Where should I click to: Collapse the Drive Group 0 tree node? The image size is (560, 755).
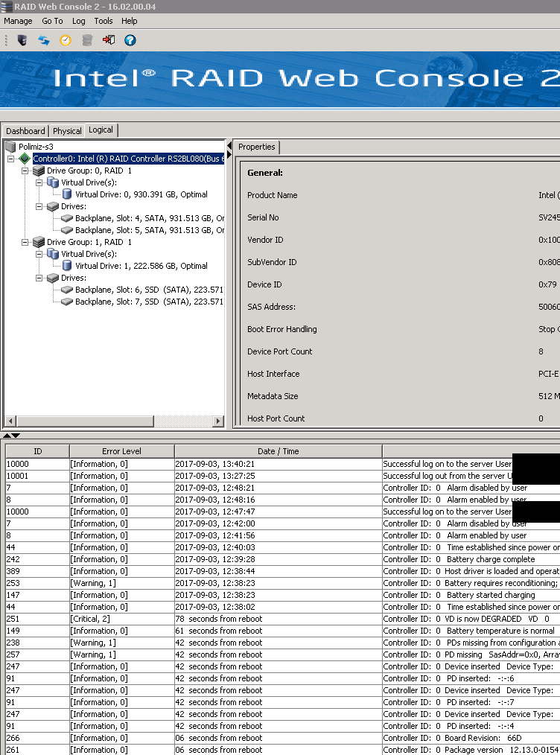[25, 171]
